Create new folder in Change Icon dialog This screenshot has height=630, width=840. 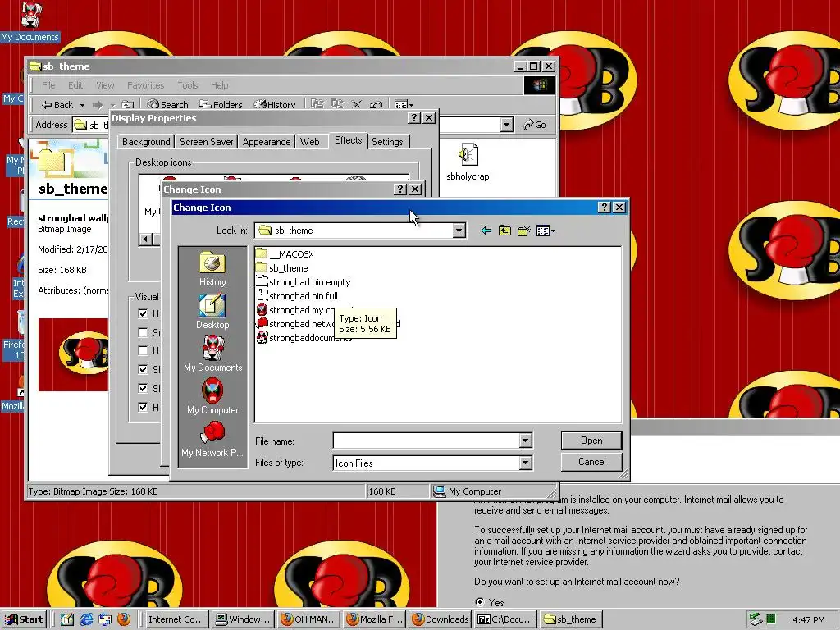coord(523,231)
